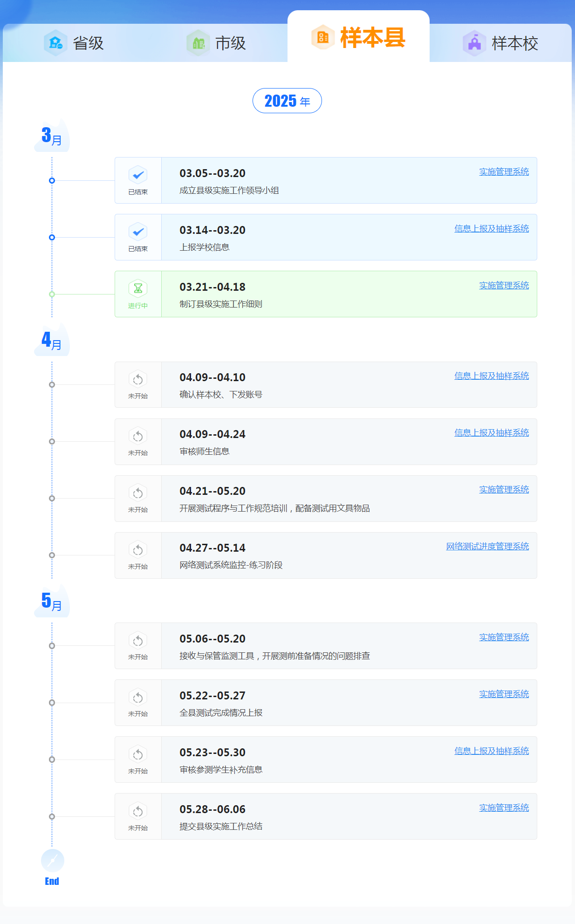This screenshot has width=575, height=924.
Task: Click the text 确认样本校、下发账号
Action: pos(221,394)
